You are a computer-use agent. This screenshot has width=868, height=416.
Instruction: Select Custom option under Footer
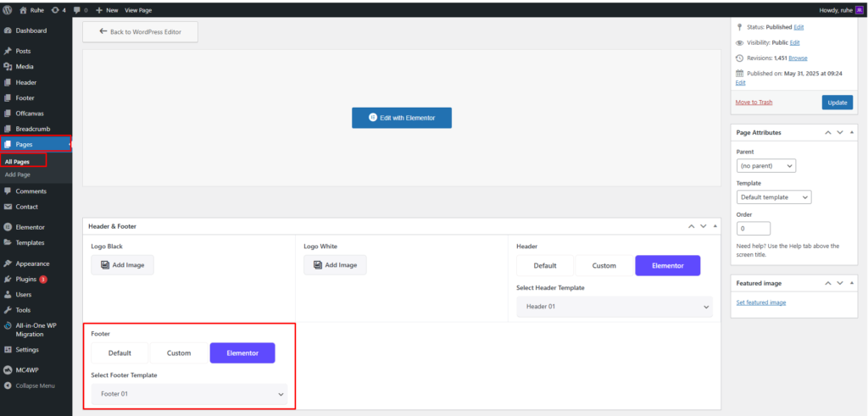coord(179,353)
